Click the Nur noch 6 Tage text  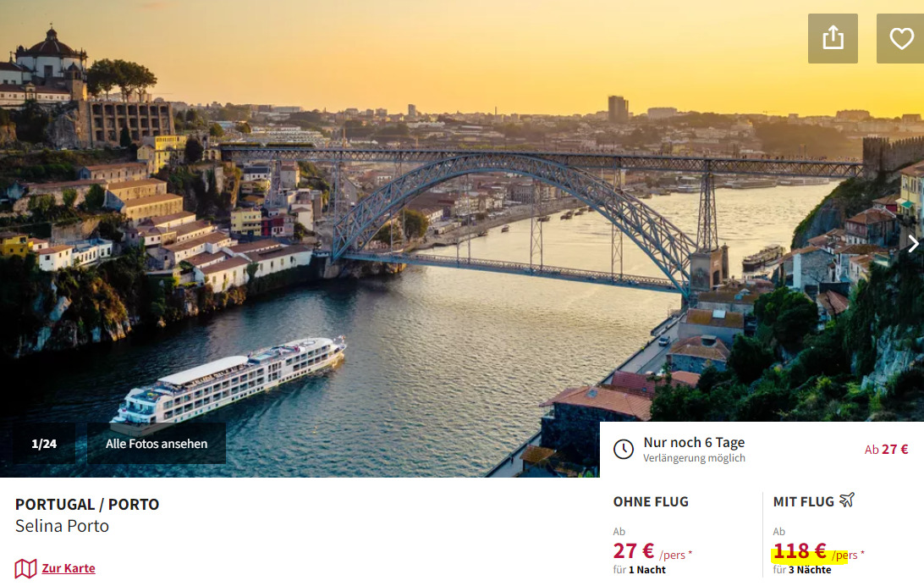point(694,442)
